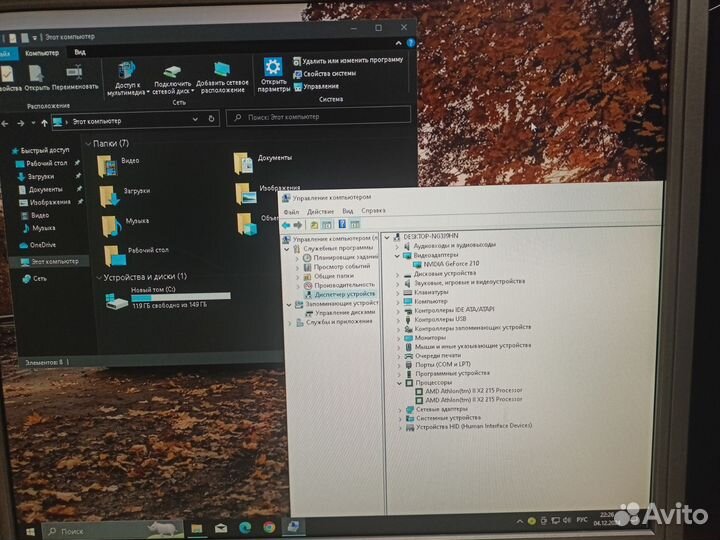
Task: Expand the Мониторы device category
Action: (x=398, y=337)
